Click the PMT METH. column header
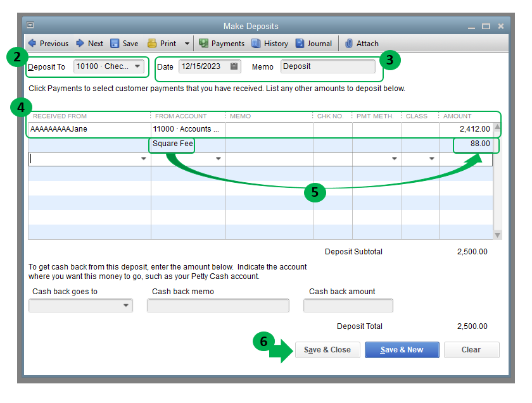Viewport: 532px width, 403px height. tap(375, 116)
